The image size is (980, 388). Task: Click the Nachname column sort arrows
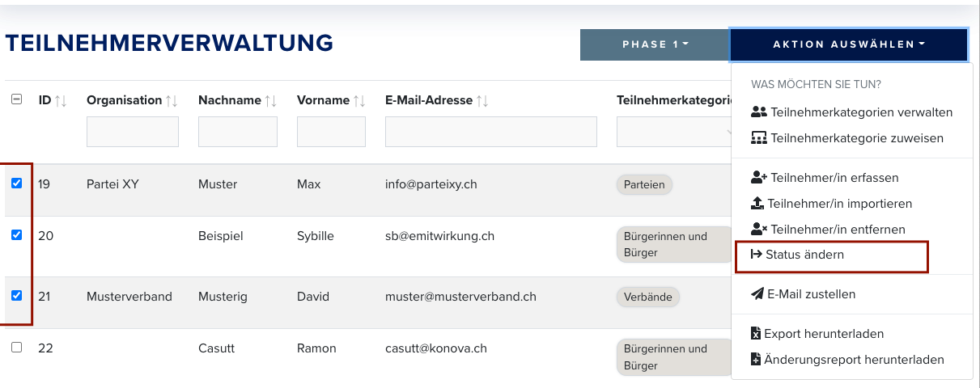pos(271,101)
